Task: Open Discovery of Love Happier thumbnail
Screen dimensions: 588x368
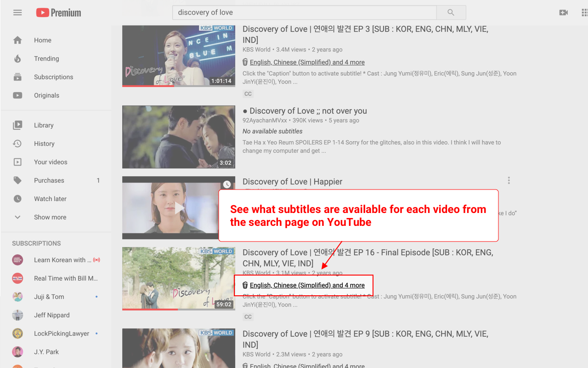Action: [179, 208]
